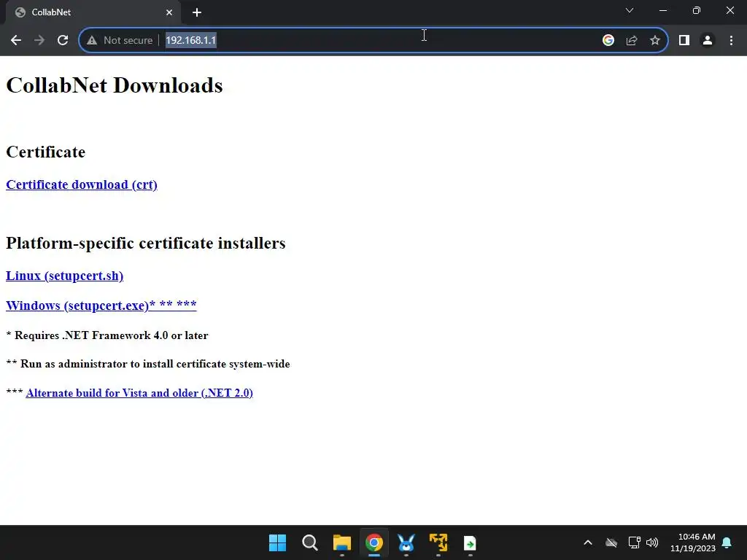Bookmark this page with the star icon
The width and height of the screenshot is (747, 560).
pyautogui.click(x=655, y=41)
